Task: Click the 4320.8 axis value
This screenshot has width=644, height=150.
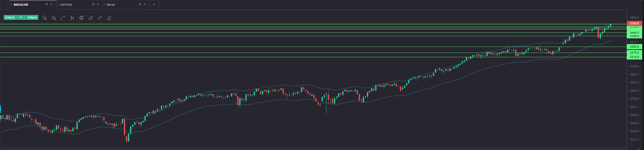Action: pos(634,131)
